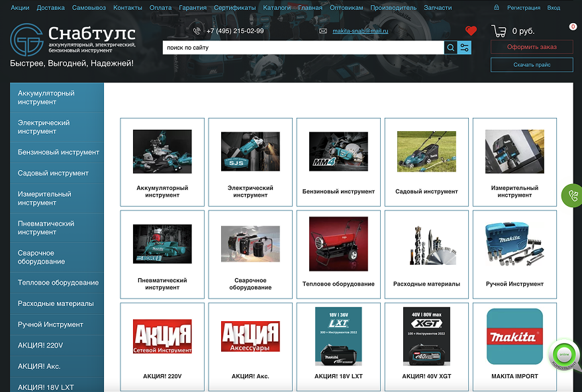Open the online consultant chat widget

pos(565,355)
